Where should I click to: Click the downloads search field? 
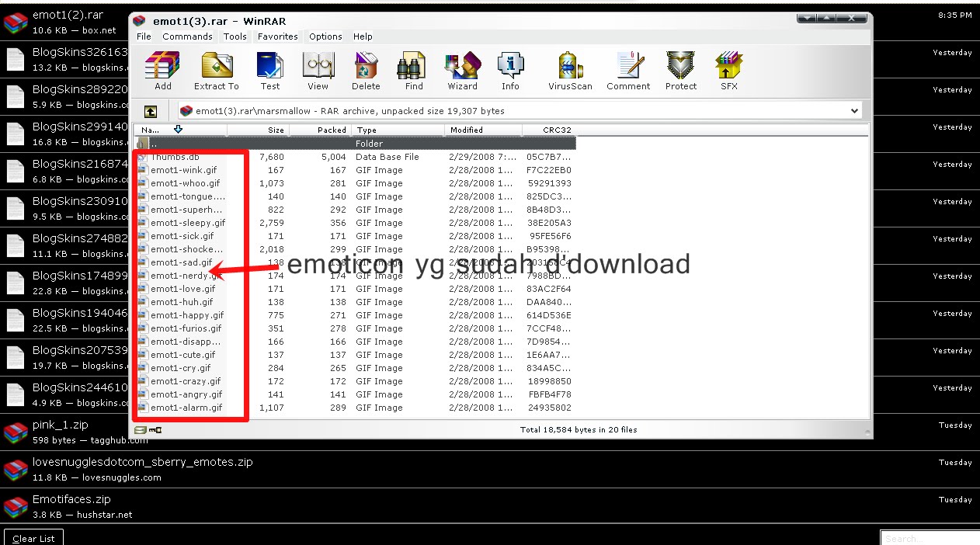click(930, 538)
